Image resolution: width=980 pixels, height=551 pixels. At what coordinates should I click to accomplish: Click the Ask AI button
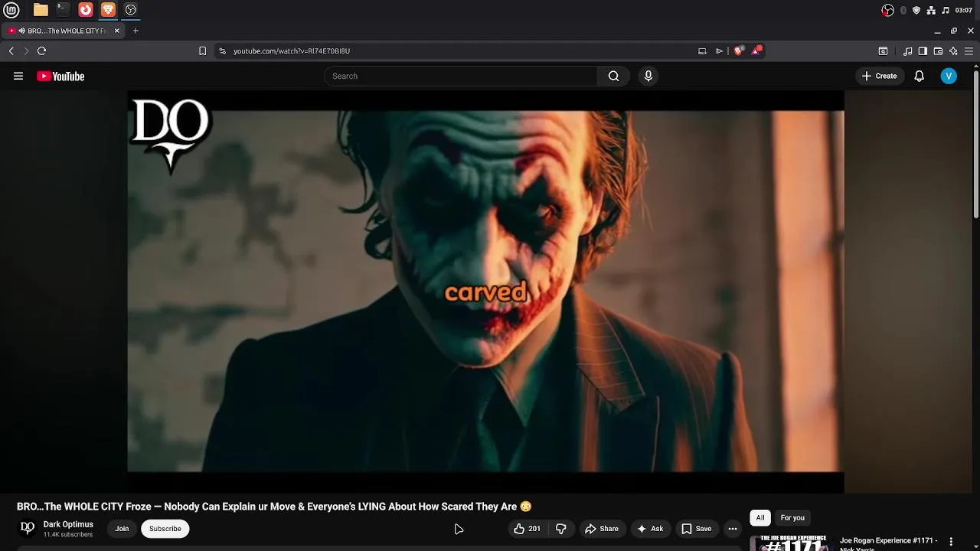pyautogui.click(x=651, y=529)
